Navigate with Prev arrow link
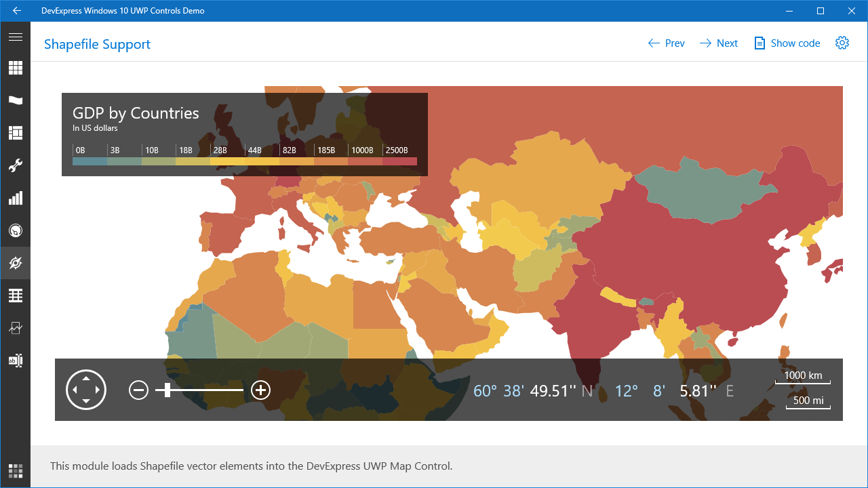The image size is (868, 488). (665, 43)
